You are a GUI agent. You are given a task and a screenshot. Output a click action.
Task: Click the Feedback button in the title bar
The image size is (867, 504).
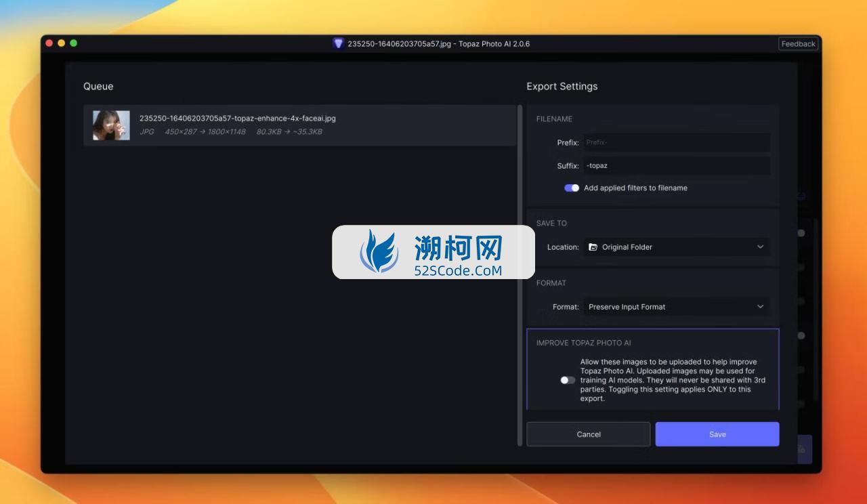[798, 44]
